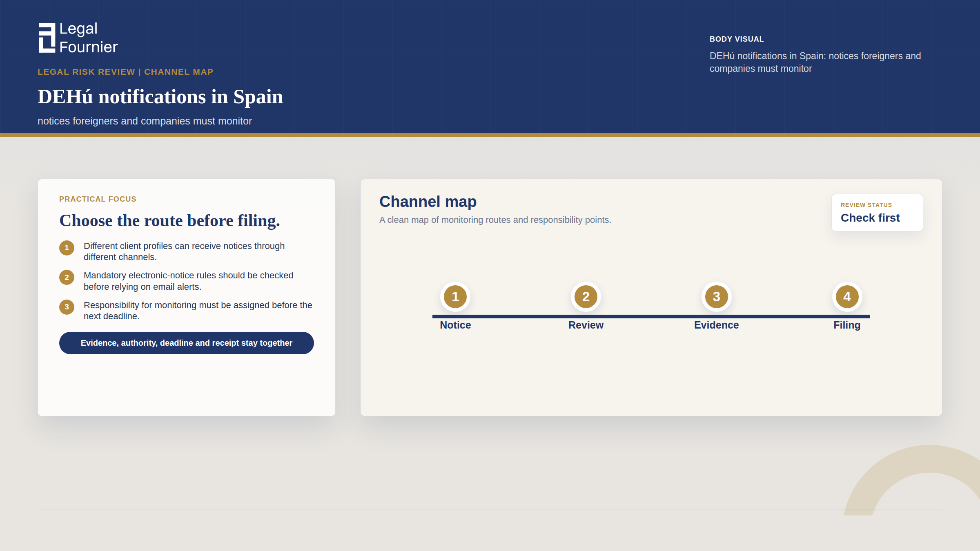Select timeline step 4 circle above Filing

(x=847, y=297)
